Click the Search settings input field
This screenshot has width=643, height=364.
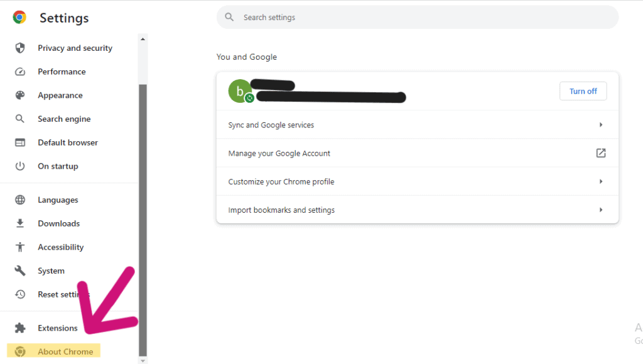point(418,17)
